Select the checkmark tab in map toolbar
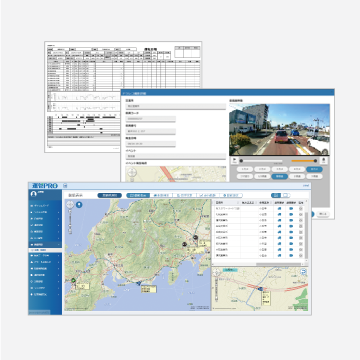The width and height of the screenshot is (360, 360). pos(208,195)
